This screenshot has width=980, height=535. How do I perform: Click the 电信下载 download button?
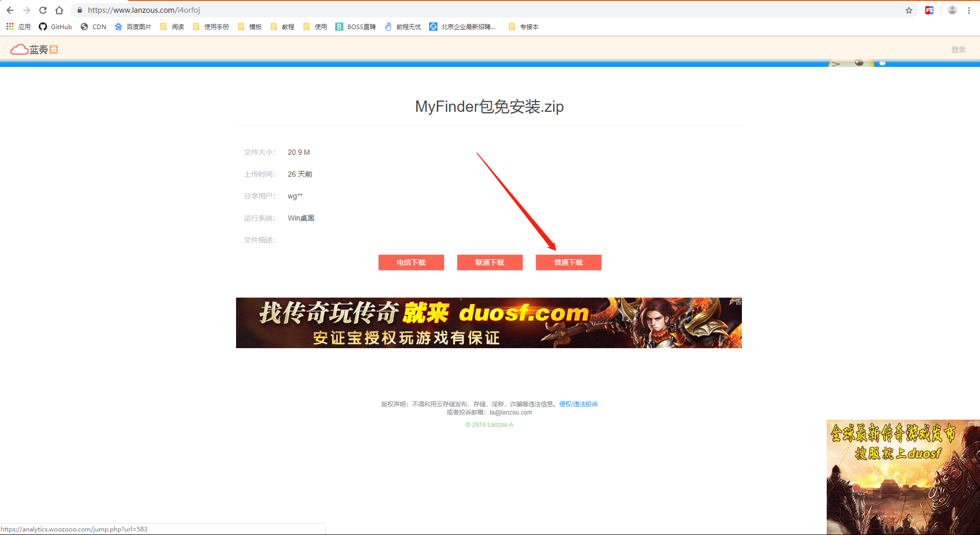(x=411, y=262)
